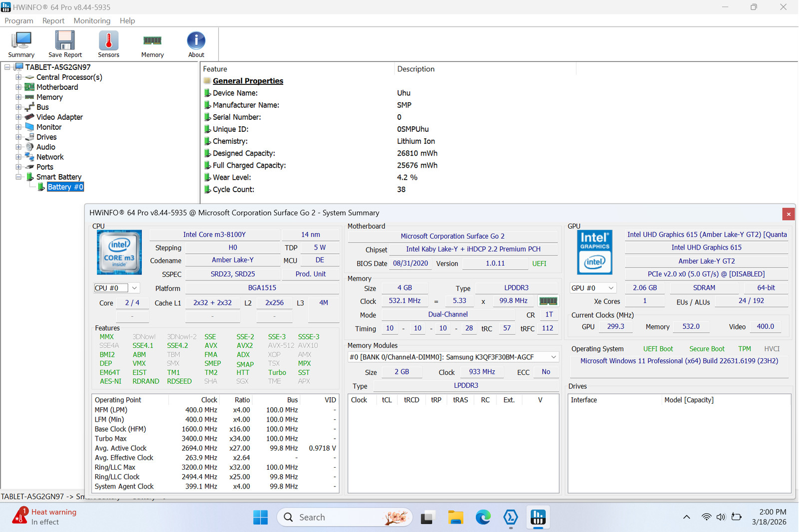Click the Secure Boot indicator
Viewport: 799px width, 532px height.
(707, 349)
